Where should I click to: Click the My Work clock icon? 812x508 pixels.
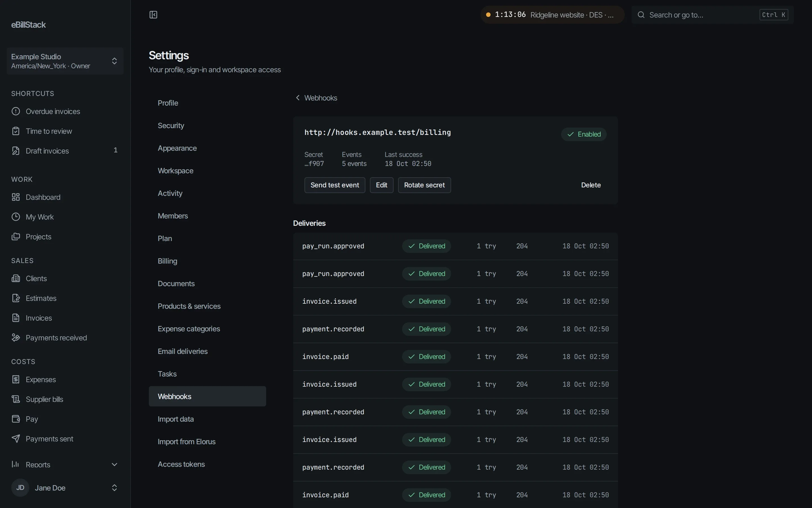(16, 217)
